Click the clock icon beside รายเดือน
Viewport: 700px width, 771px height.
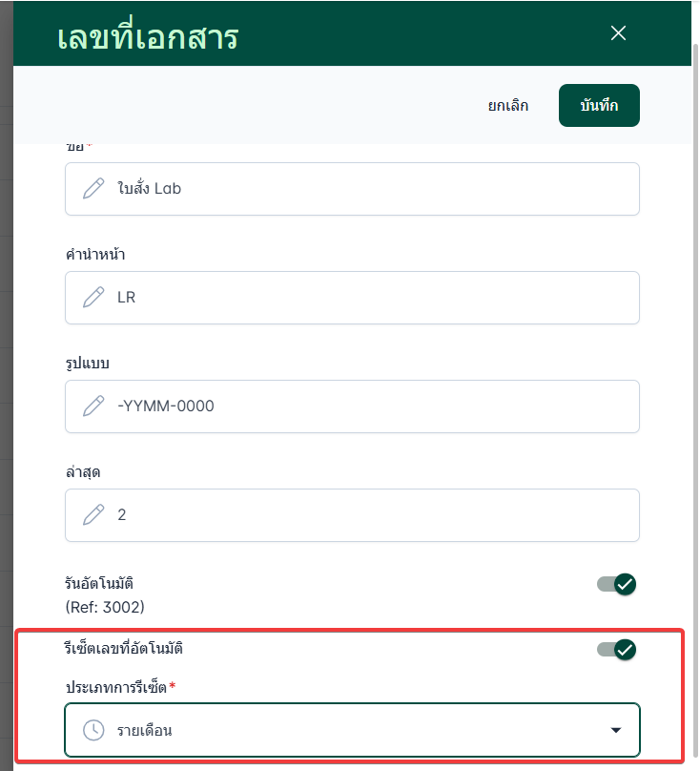(x=93, y=731)
